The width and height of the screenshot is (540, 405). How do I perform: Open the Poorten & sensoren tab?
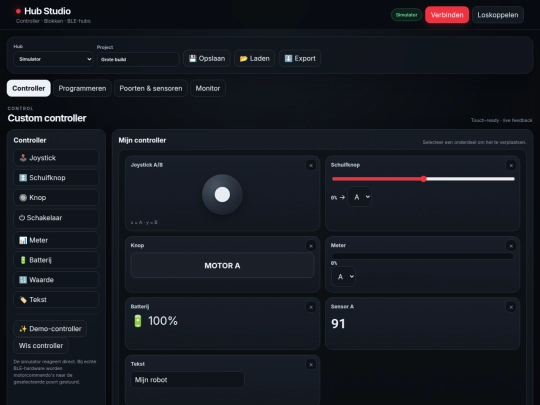point(151,88)
